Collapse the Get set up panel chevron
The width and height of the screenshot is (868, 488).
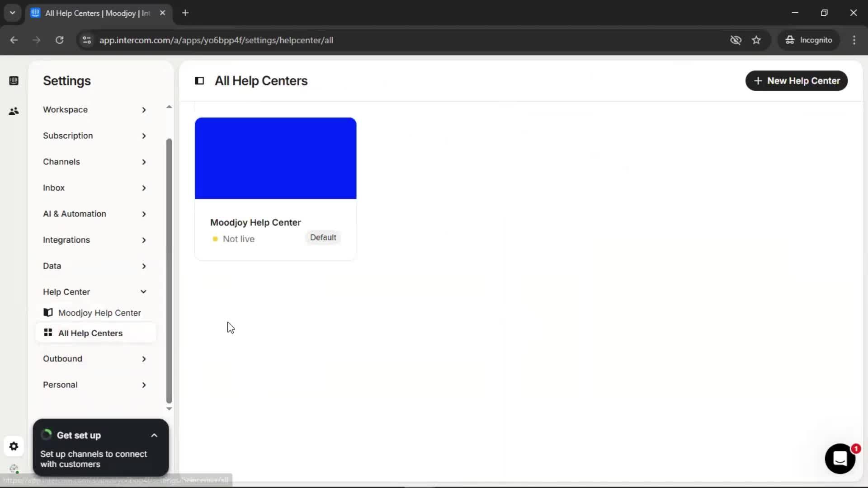tap(154, 436)
